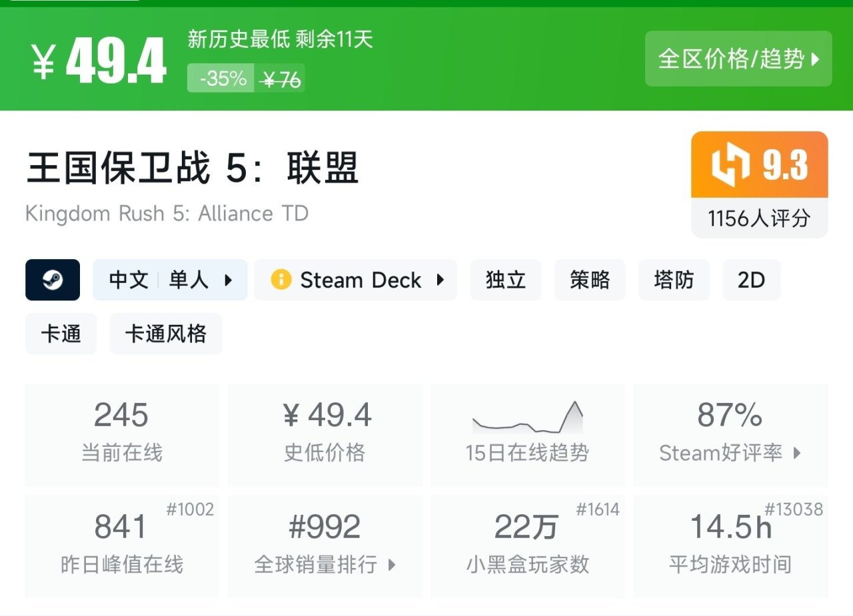The width and height of the screenshot is (853, 616).
Task: Select the 独立 tag
Action: click(x=506, y=280)
